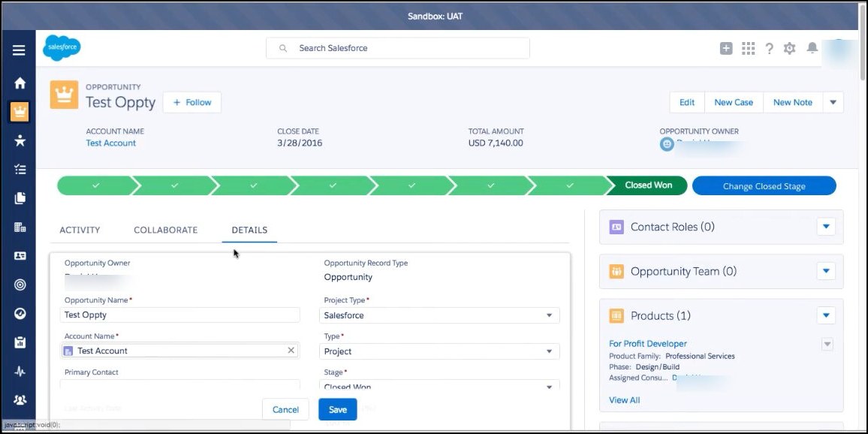Expand Opportunity Team actions dropdown
Image resolution: width=868 pixels, height=434 pixels.
pyautogui.click(x=826, y=271)
